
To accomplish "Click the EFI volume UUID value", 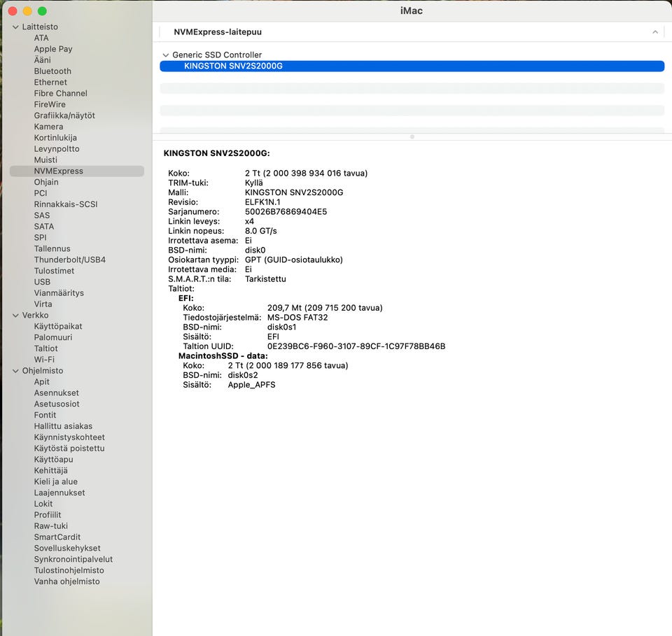I will (356, 346).
